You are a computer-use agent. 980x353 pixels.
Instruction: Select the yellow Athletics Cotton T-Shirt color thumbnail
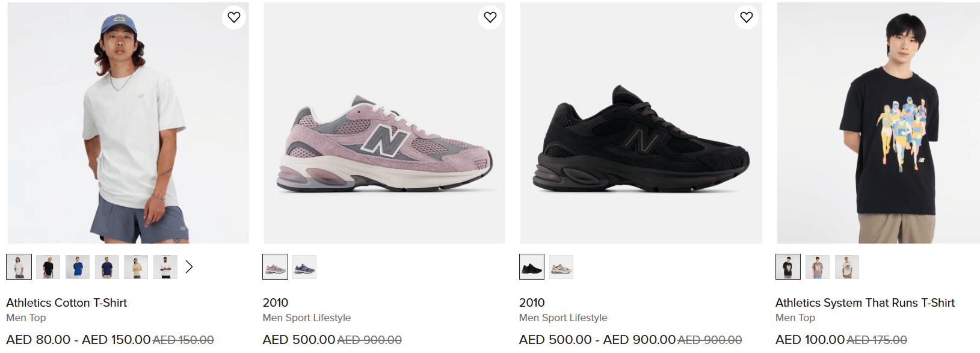click(136, 267)
